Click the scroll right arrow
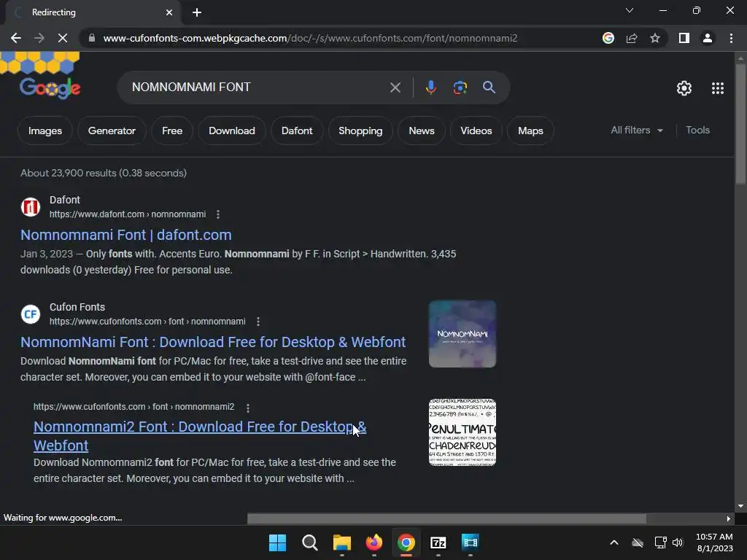The height and width of the screenshot is (560, 747). click(x=729, y=518)
